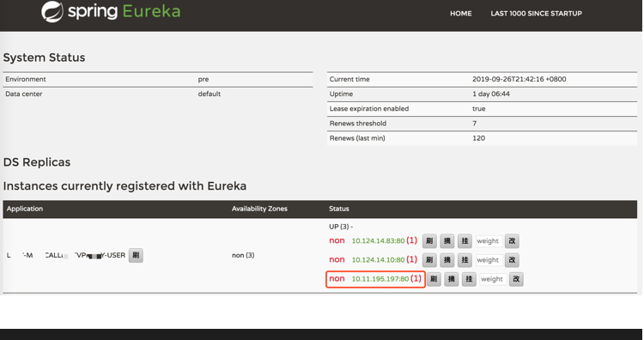Click the Renews threshold label
This screenshot has height=340, width=644.
358,124
